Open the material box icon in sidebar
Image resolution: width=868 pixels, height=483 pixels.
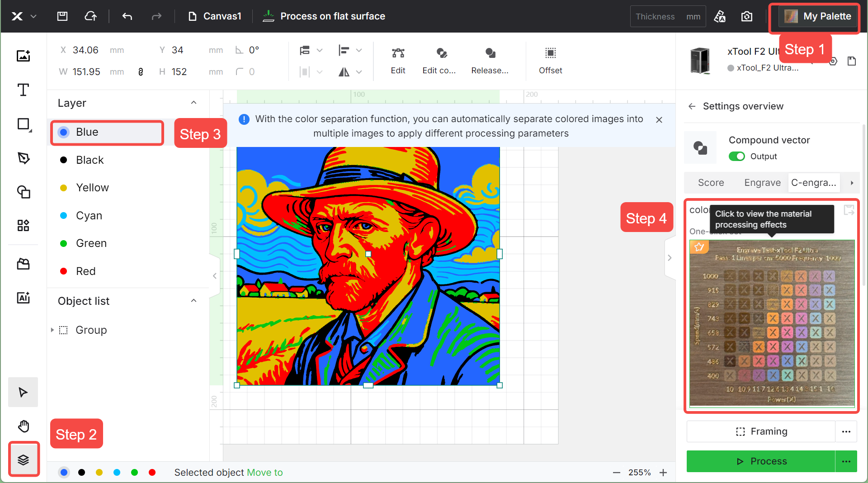click(x=24, y=264)
